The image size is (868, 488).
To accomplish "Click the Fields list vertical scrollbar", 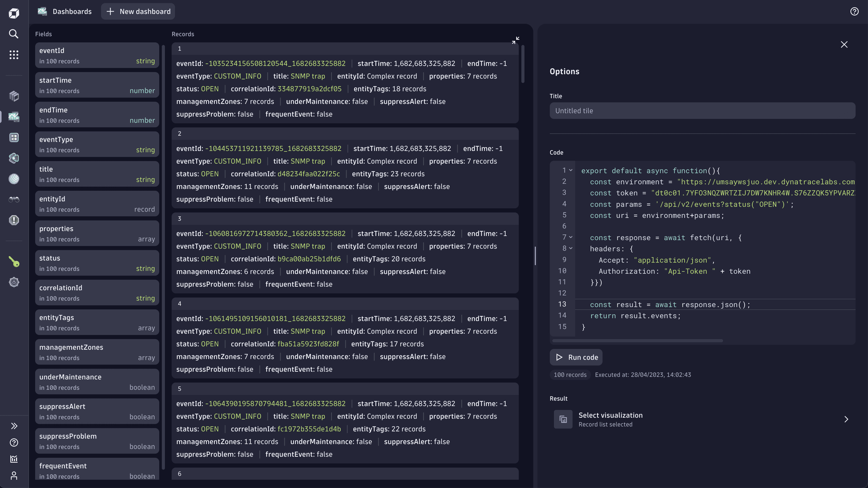I will pos(163,257).
